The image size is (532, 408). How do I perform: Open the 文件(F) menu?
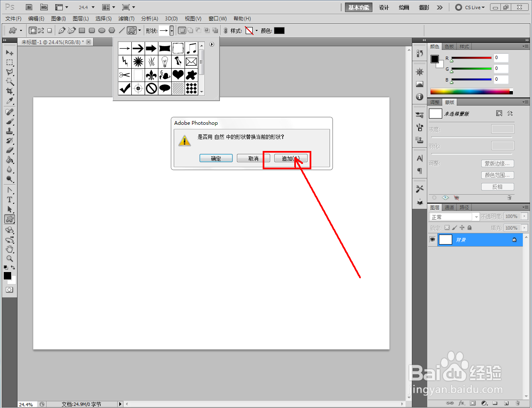pyautogui.click(x=13, y=19)
